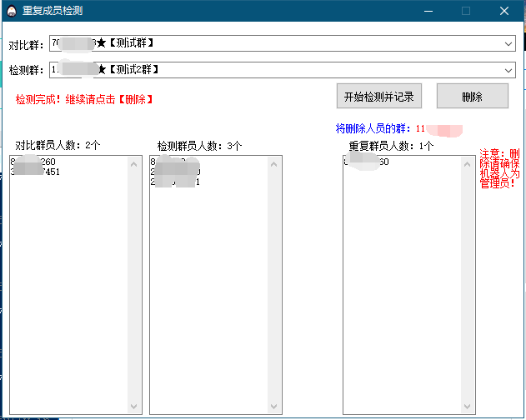The height and width of the screenshot is (420, 526).
Task: Select first member in 对比群员 list
Action: pos(35,162)
